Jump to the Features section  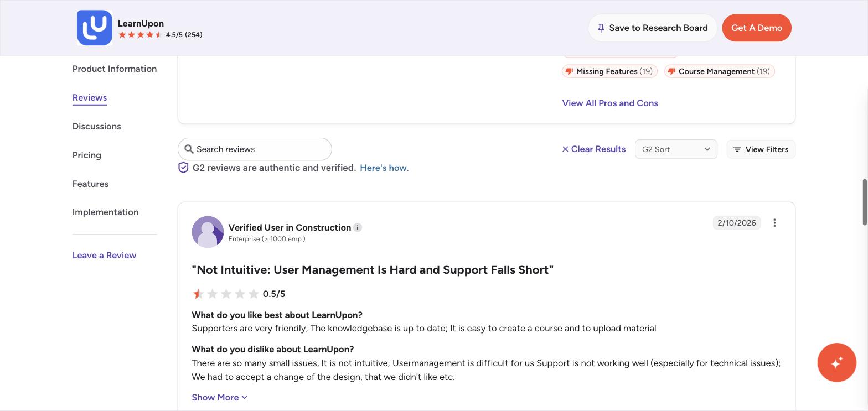(x=91, y=184)
